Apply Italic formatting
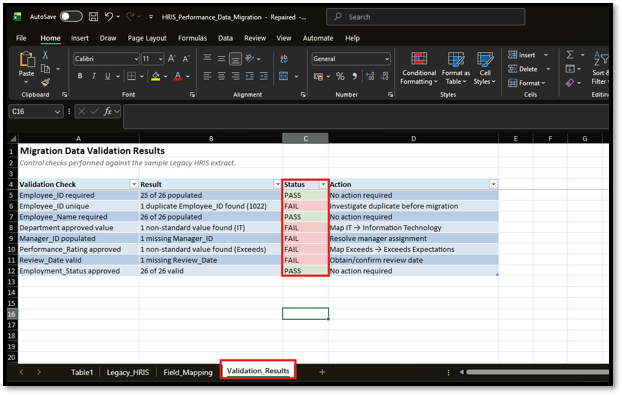The width and height of the screenshot is (622, 395). click(x=94, y=76)
